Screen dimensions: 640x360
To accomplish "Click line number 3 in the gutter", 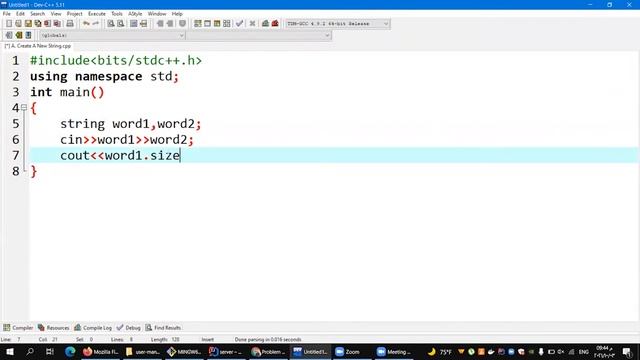I will (16, 92).
